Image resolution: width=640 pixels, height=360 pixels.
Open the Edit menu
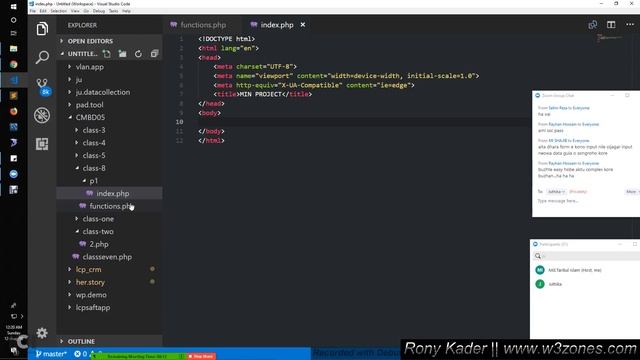43,11
